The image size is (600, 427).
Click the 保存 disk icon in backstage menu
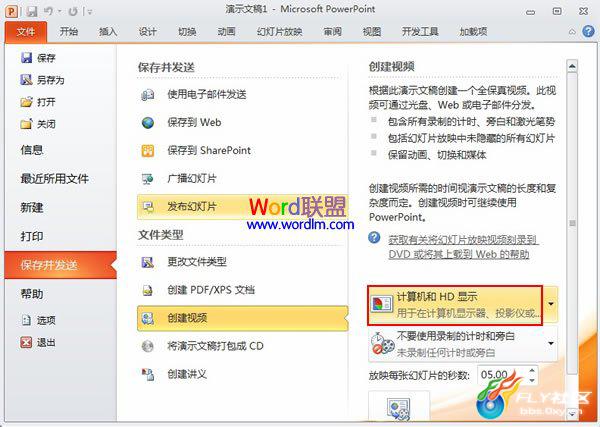click(x=26, y=58)
